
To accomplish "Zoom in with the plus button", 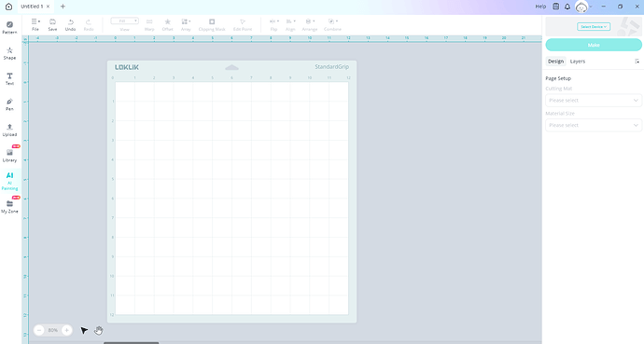I will (x=66, y=330).
